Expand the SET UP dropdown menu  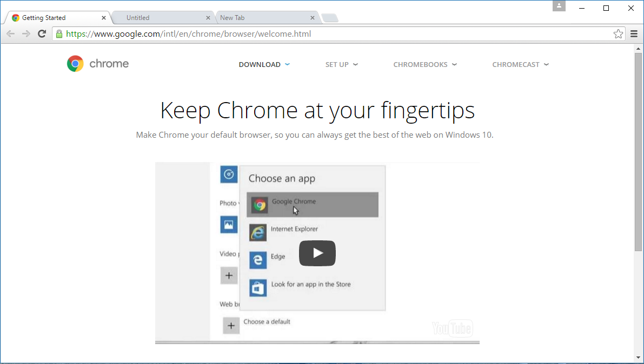pos(342,64)
